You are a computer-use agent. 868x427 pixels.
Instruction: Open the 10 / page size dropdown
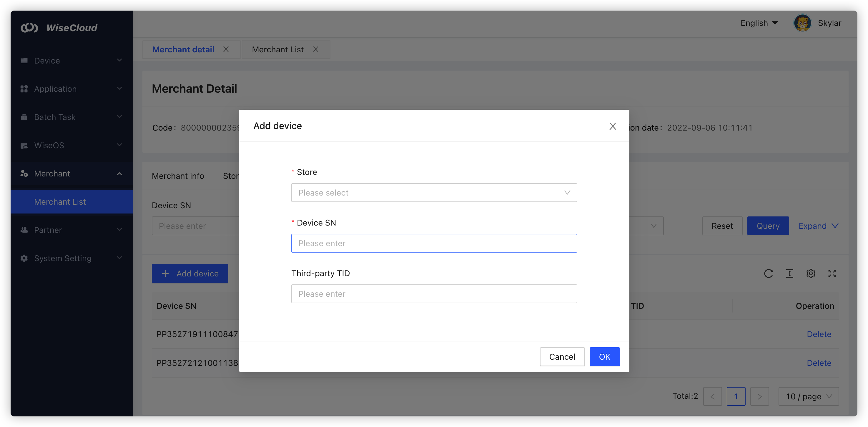[x=808, y=396]
